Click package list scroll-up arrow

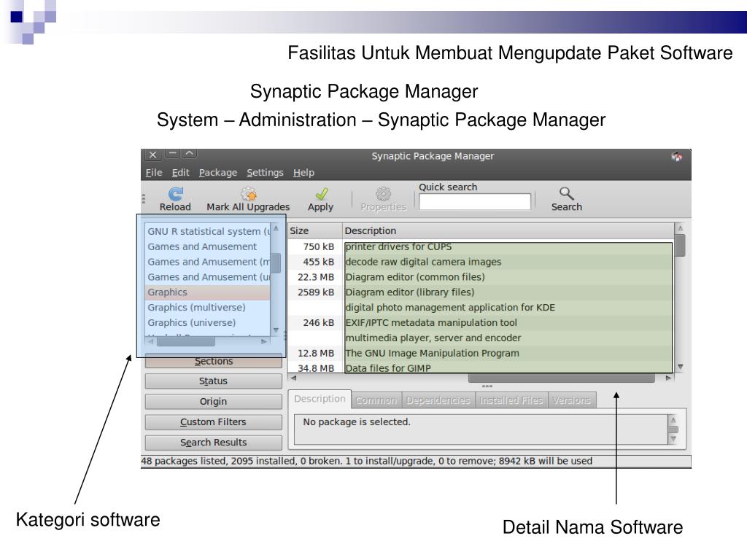coord(681,228)
